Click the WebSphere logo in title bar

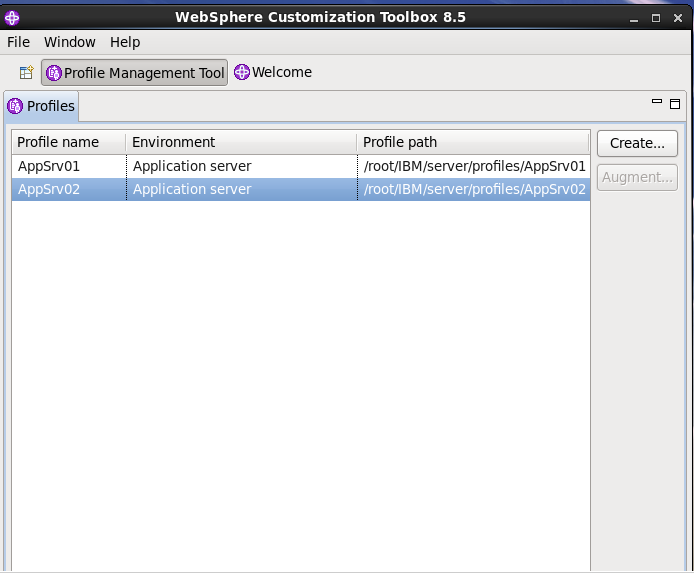point(12,18)
